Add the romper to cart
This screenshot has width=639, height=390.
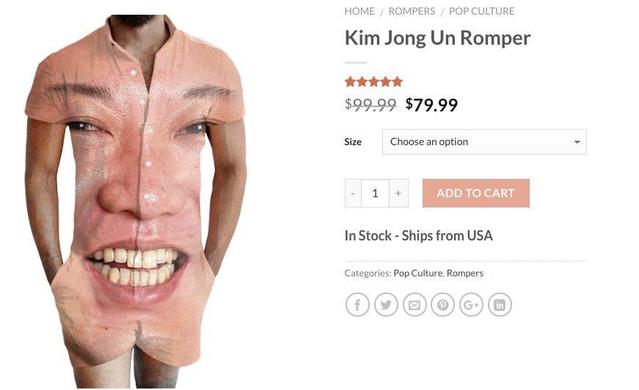click(x=476, y=193)
